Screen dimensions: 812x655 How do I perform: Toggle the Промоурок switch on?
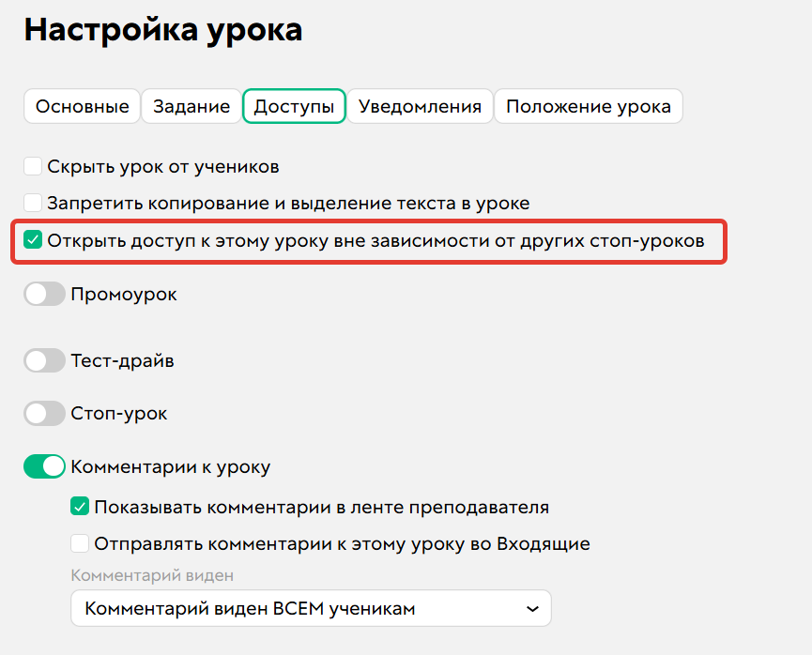44,294
